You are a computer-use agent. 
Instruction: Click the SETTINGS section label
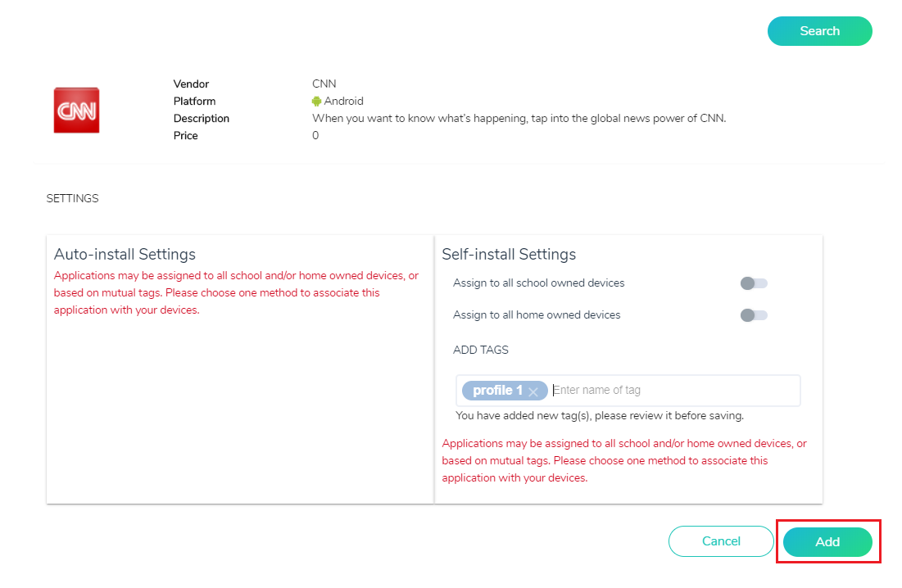click(72, 198)
